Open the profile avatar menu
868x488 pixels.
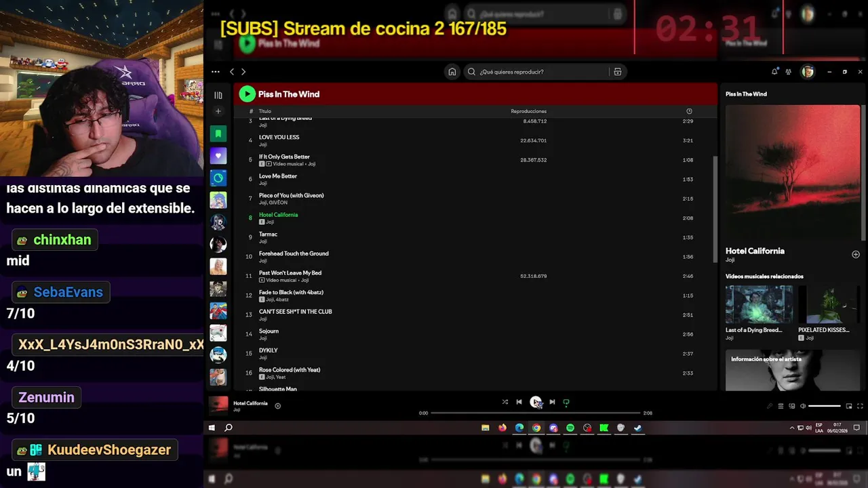click(808, 72)
